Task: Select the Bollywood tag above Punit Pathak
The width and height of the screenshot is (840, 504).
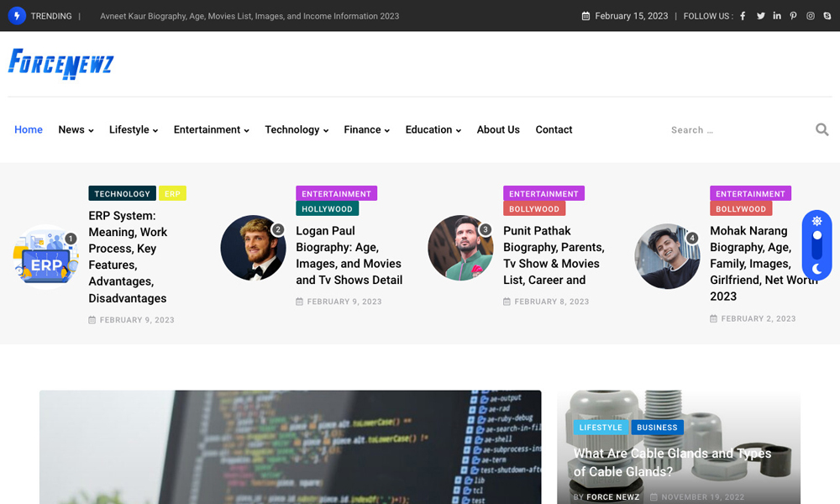Action: (533, 209)
